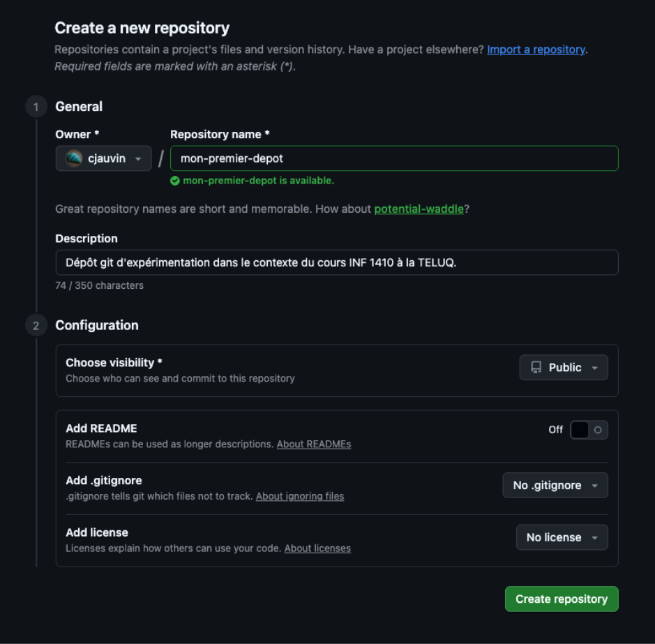
Task: Click the cjauvin owner avatar icon
Action: [74, 158]
